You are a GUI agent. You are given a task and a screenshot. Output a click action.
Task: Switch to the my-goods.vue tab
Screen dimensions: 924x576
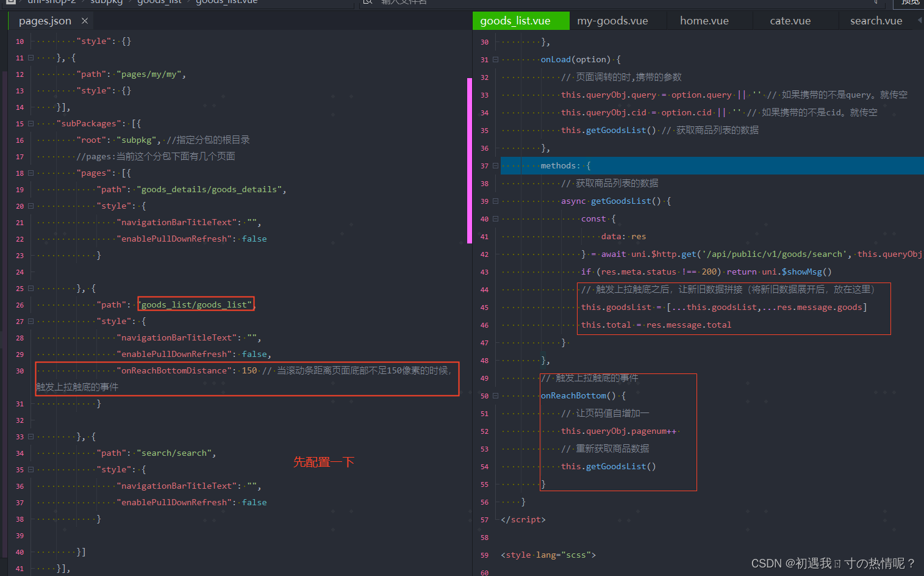click(x=612, y=21)
